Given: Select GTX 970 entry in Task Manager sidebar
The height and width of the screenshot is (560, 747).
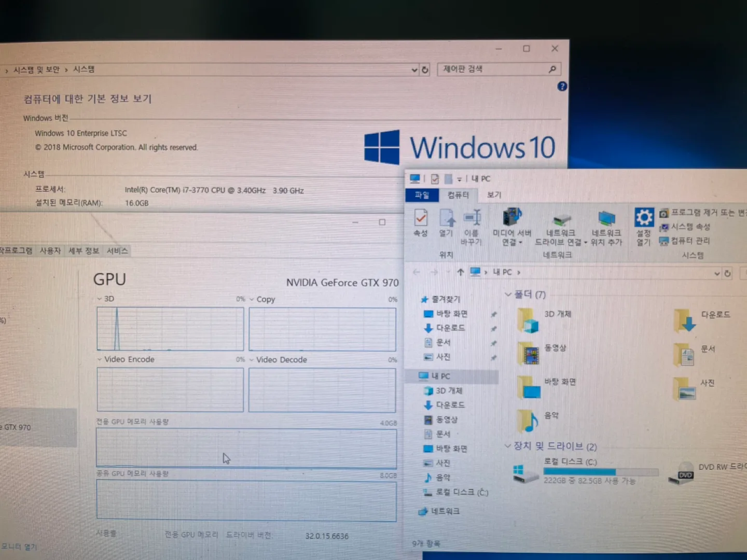Looking at the screenshot, I should click(x=37, y=427).
